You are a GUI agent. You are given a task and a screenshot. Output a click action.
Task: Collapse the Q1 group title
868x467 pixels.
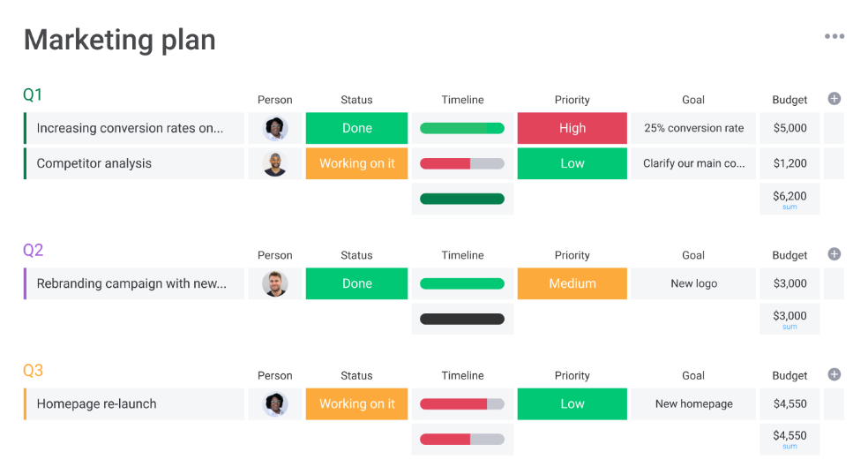[x=33, y=94]
